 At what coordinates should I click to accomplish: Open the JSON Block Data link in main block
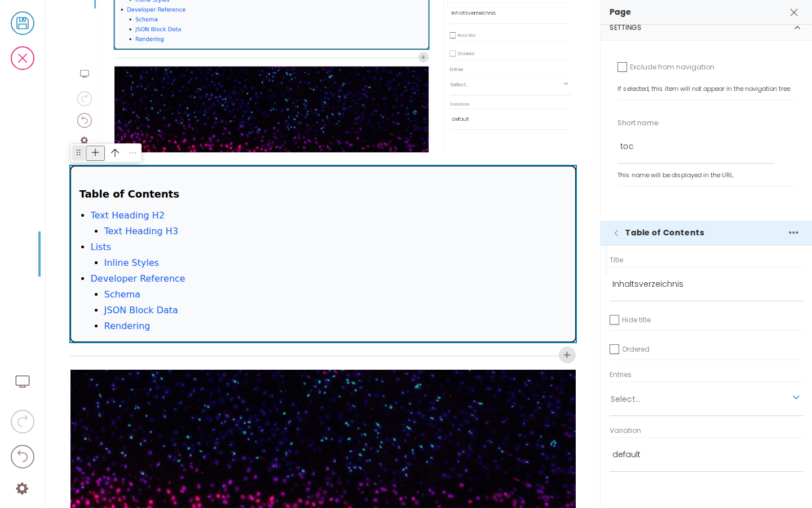pos(141,310)
